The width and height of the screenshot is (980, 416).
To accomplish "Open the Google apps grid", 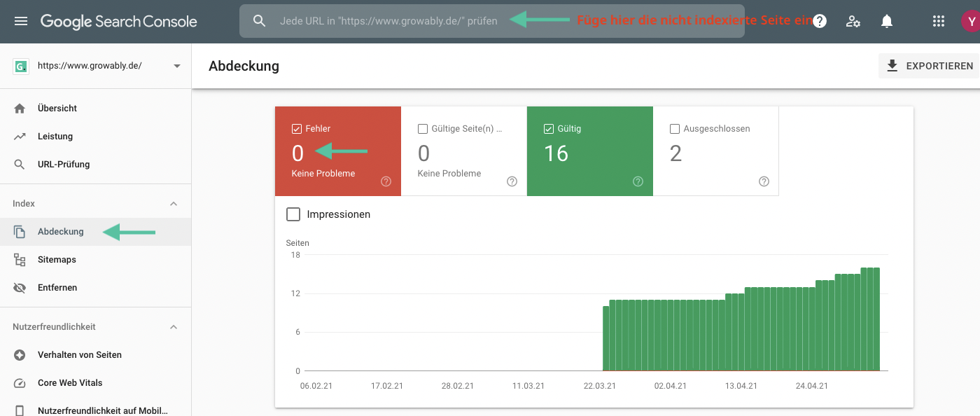I will point(939,21).
